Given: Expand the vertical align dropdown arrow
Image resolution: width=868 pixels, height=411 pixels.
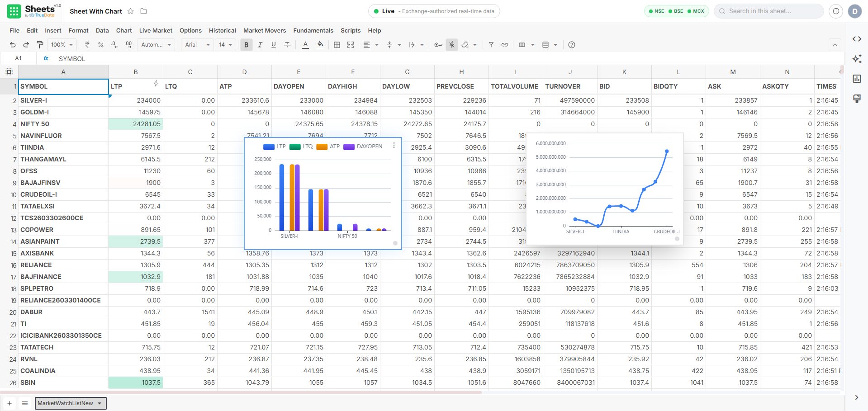Looking at the screenshot, I should pos(399,45).
